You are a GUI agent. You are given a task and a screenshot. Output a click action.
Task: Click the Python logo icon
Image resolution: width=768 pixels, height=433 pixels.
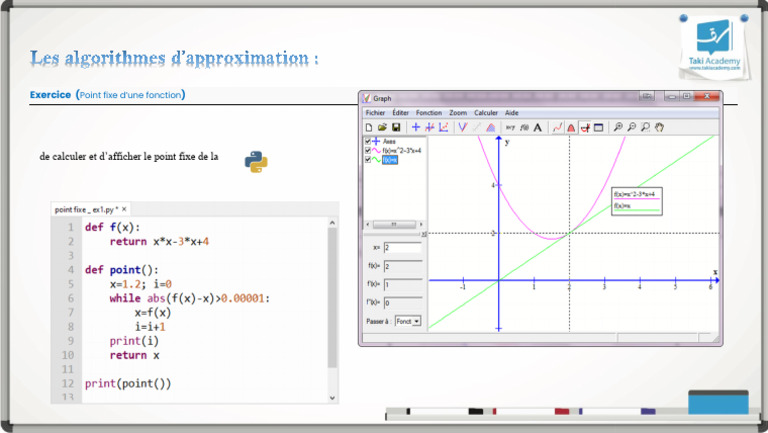(x=256, y=162)
